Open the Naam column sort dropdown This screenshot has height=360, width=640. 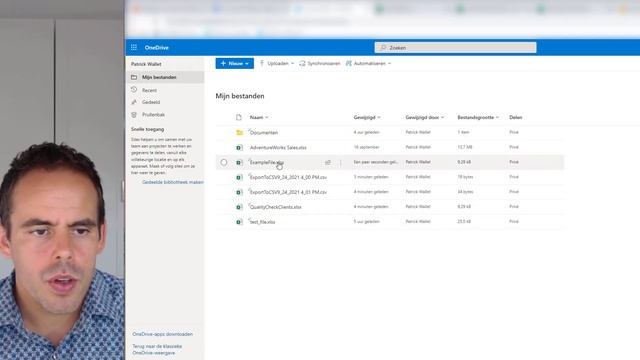[267, 118]
